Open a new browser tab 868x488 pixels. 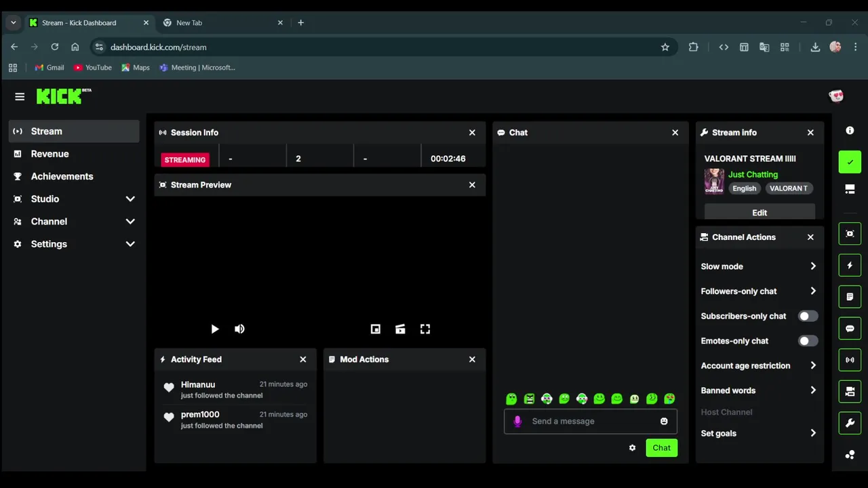tap(301, 22)
